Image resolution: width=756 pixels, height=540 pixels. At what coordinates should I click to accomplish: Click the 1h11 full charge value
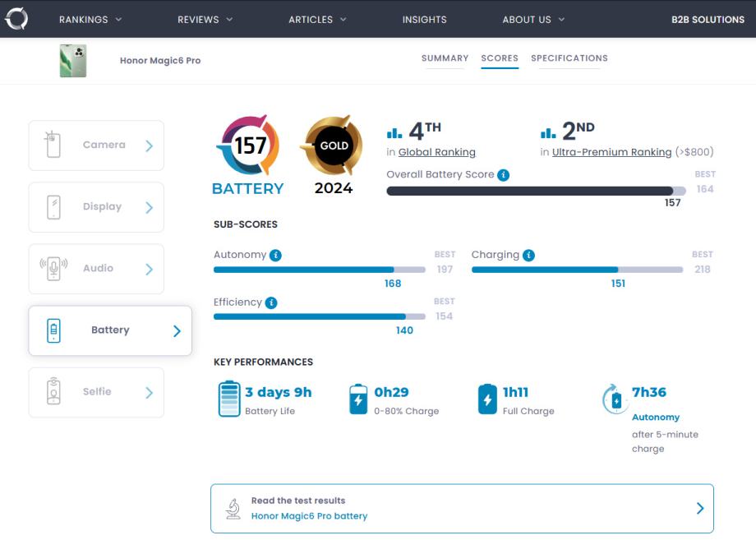[515, 392]
